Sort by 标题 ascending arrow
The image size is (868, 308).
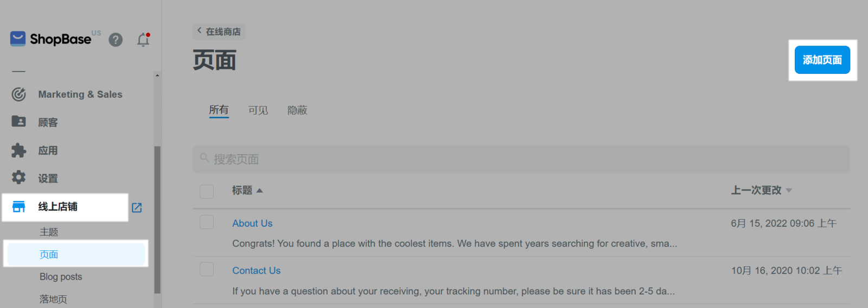pos(259,191)
